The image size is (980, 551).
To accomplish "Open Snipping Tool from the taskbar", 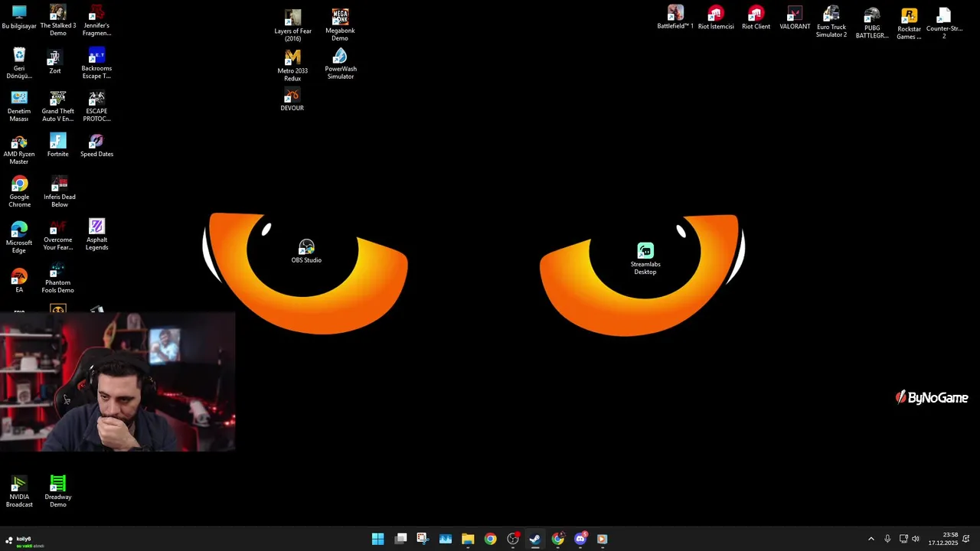I will 423,539.
